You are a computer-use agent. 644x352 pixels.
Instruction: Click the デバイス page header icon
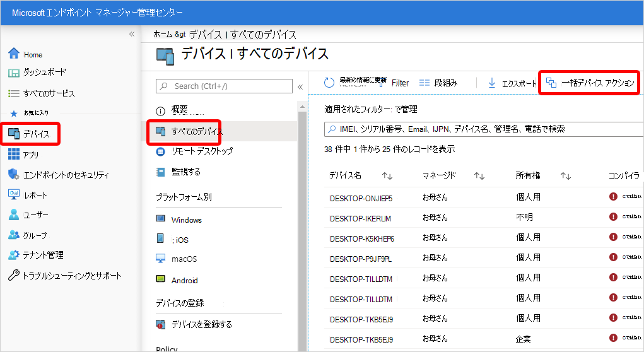pyautogui.click(x=165, y=57)
